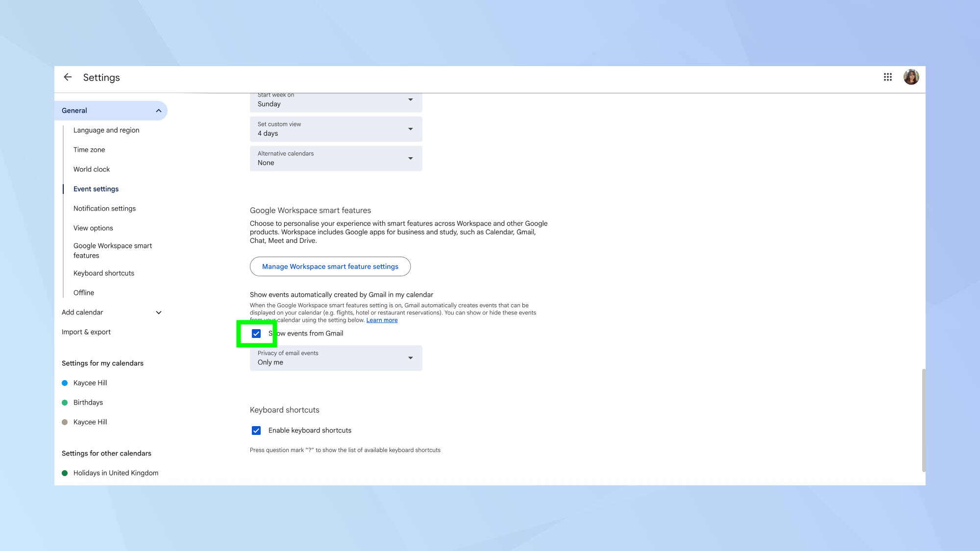Expand the Add calendar section
Viewport: 980px width, 551px height.
tap(158, 312)
